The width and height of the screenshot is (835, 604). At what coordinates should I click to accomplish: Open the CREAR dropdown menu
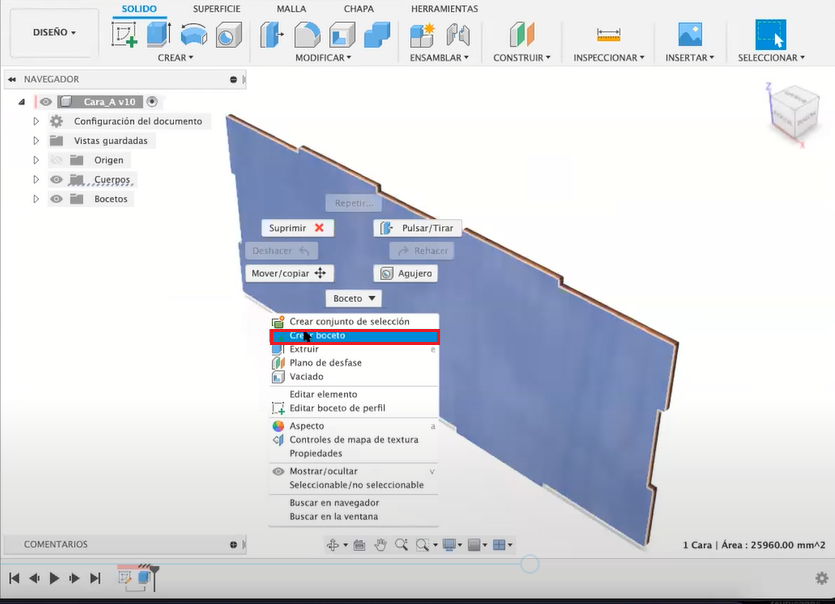pos(175,58)
